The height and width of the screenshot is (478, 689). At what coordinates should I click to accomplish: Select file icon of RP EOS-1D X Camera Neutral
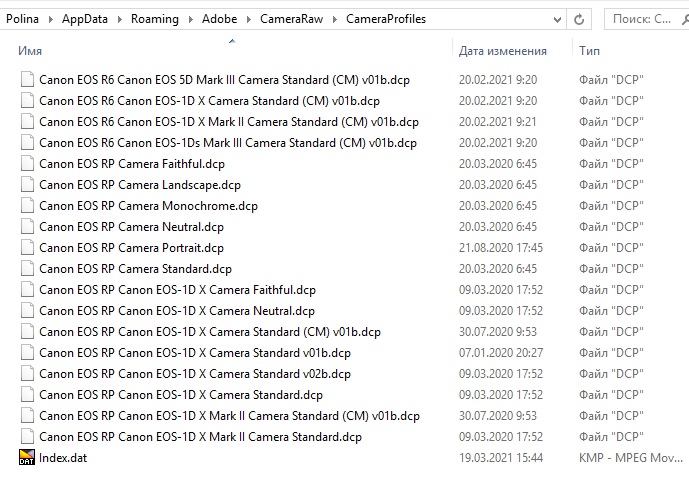tap(27, 311)
